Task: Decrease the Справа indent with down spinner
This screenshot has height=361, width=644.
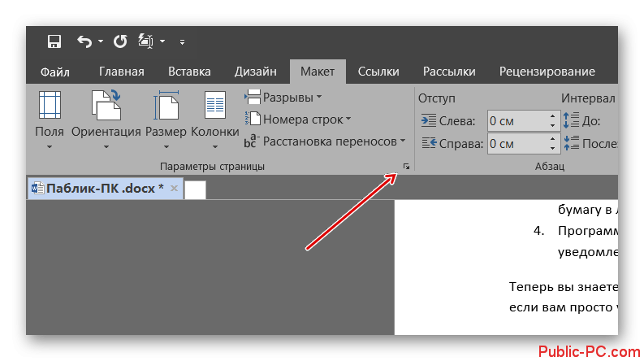Action: 553,149
